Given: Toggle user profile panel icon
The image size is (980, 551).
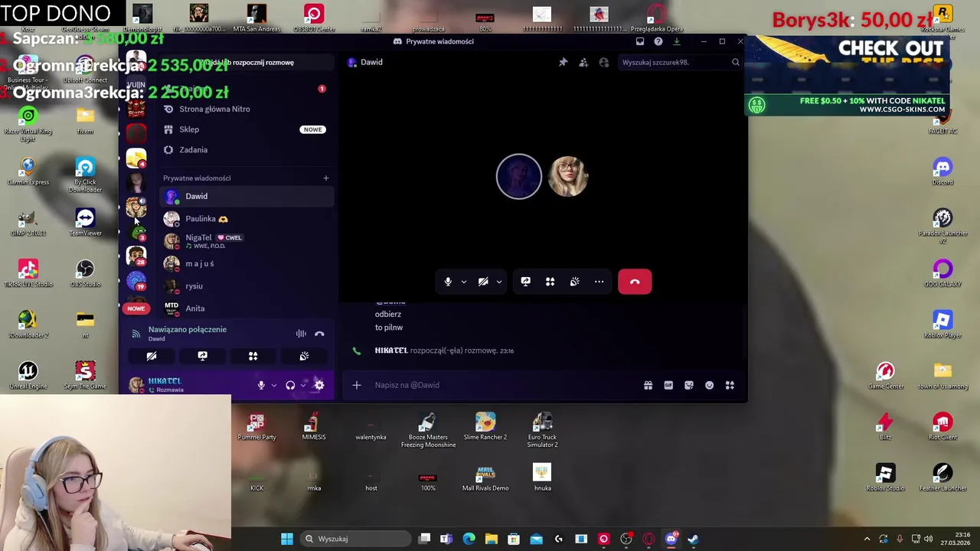Looking at the screenshot, I should coord(604,62).
